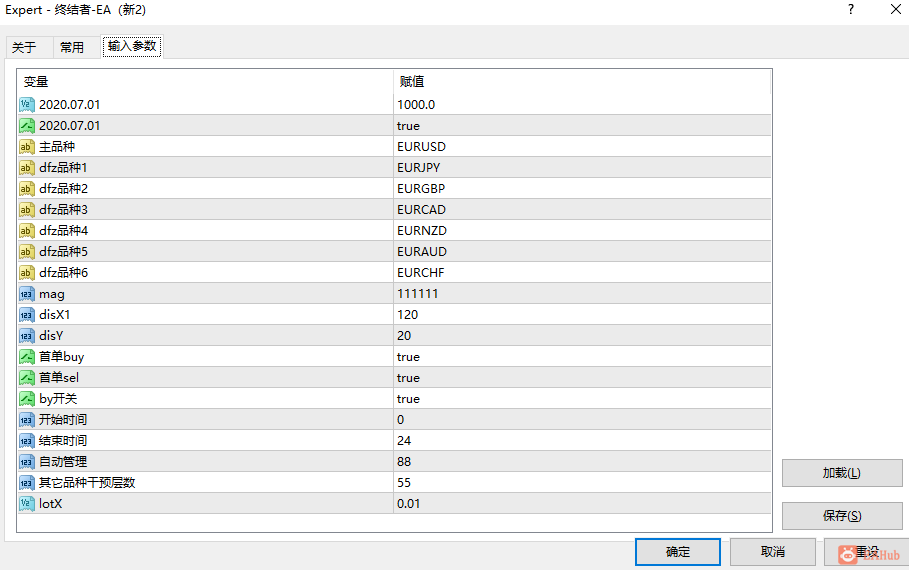This screenshot has height=570, width=909.
Task: Click the help question mark icon
Action: click(850, 9)
